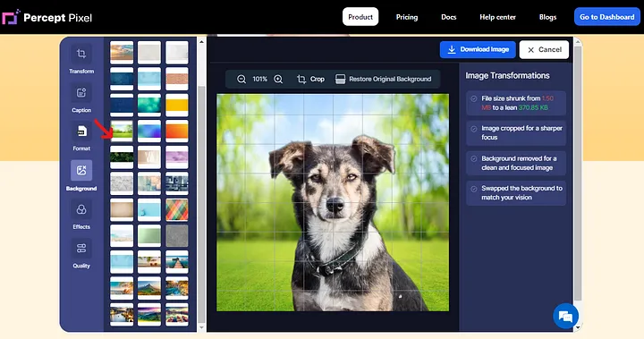644x339 pixels.
Task: Click the check icon beside 'Image cropped'
Action: click(473, 129)
